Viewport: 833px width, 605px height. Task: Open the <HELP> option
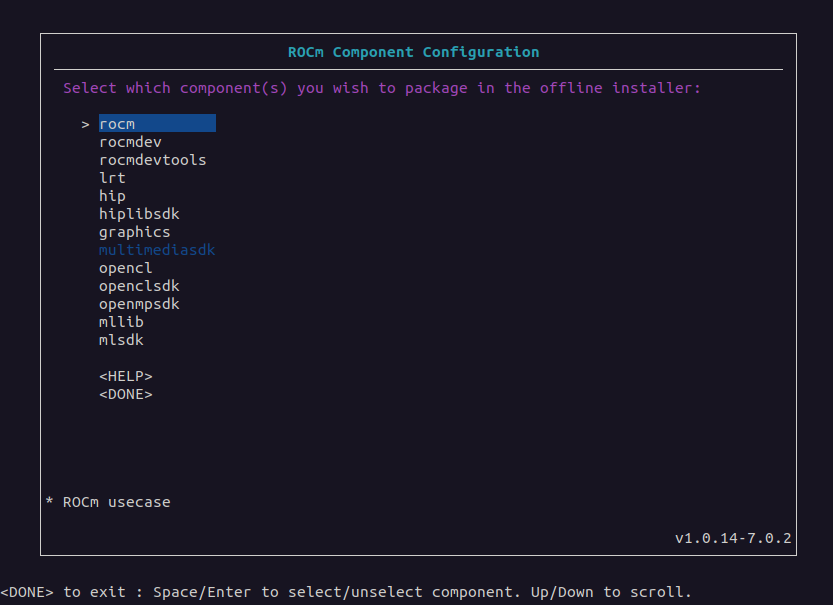click(125, 376)
